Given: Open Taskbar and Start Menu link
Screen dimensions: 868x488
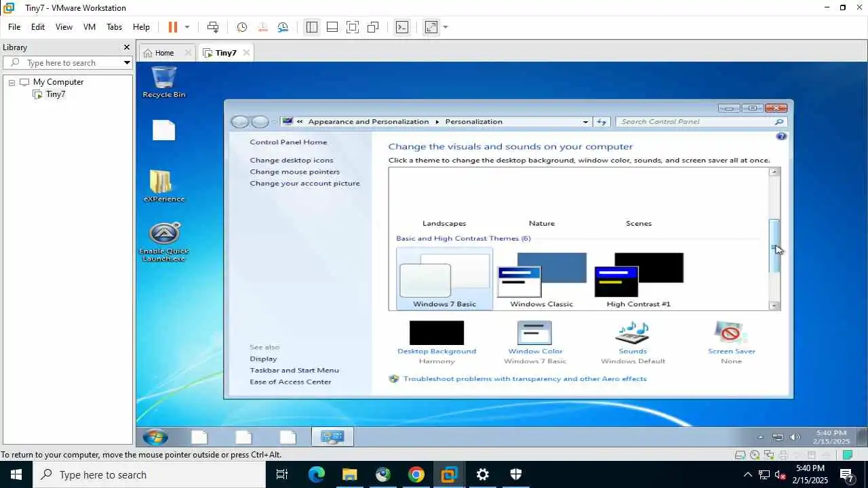Looking at the screenshot, I should click(x=294, y=371).
